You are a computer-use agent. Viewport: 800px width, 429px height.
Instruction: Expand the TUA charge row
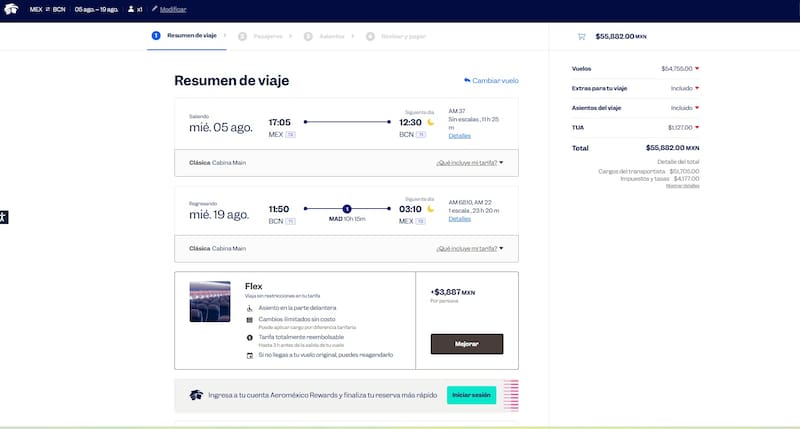(x=697, y=128)
